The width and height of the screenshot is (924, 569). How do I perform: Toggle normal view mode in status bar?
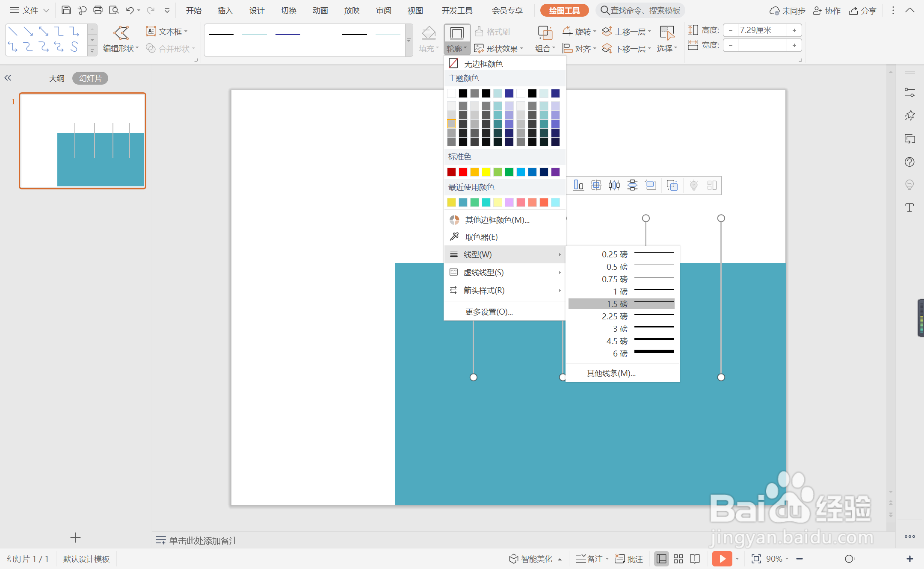[x=661, y=558]
